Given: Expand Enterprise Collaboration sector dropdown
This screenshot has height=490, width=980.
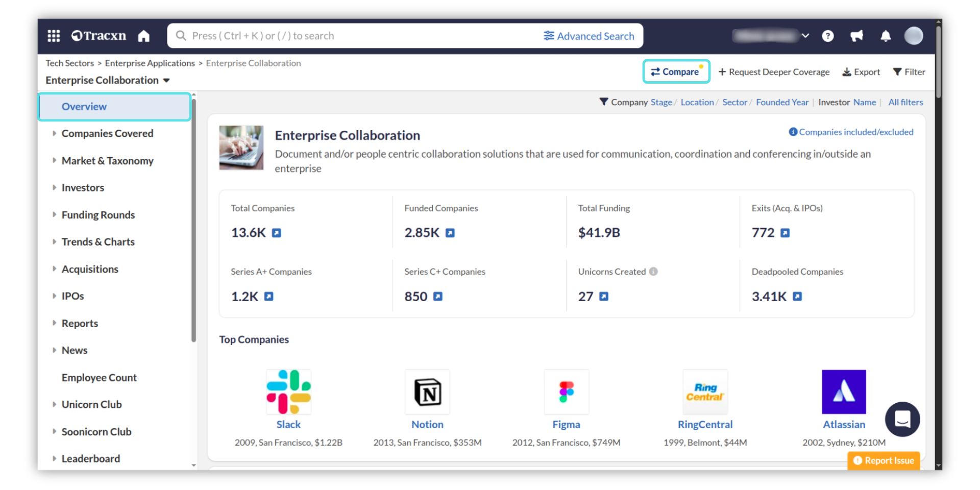Looking at the screenshot, I should (x=166, y=81).
